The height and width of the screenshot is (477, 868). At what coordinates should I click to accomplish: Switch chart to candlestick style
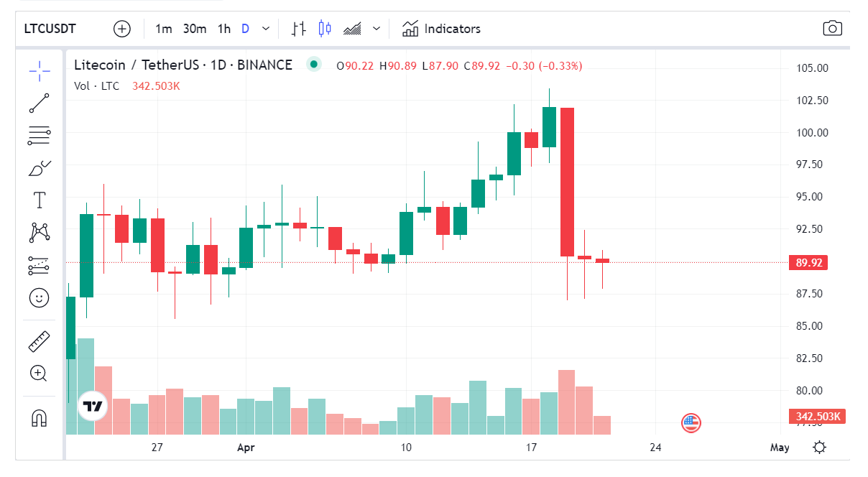pos(324,28)
